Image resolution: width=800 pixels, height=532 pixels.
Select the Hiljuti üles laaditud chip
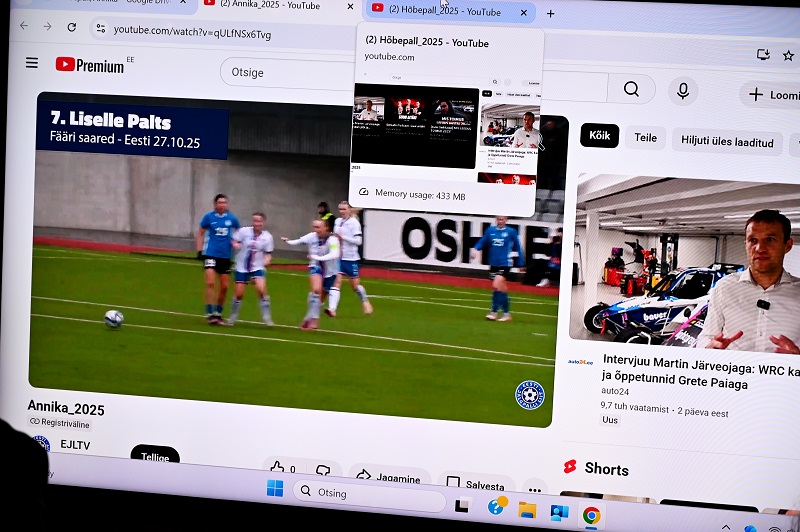tap(727, 142)
